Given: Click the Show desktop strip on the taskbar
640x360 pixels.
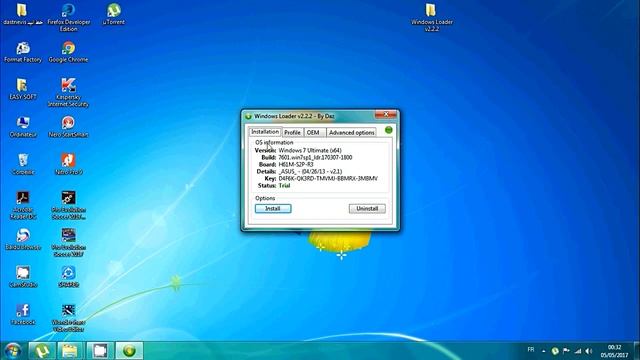Looking at the screenshot, I should point(637,351).
